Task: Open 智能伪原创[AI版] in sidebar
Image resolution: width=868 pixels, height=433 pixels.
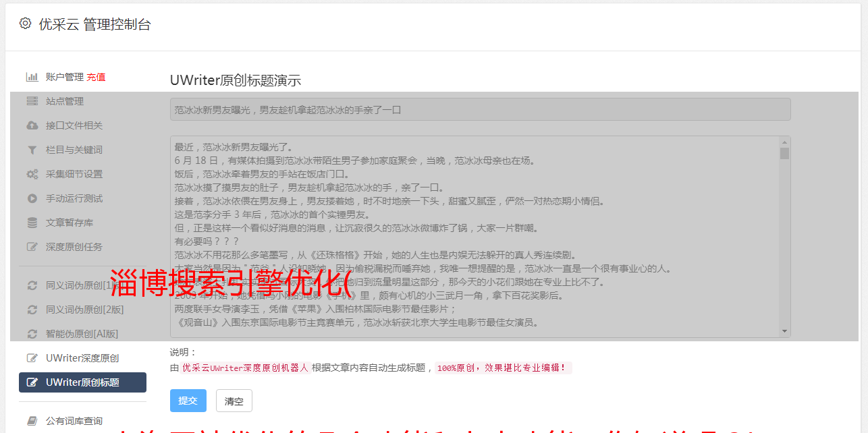Action: (x=82, y=334)
